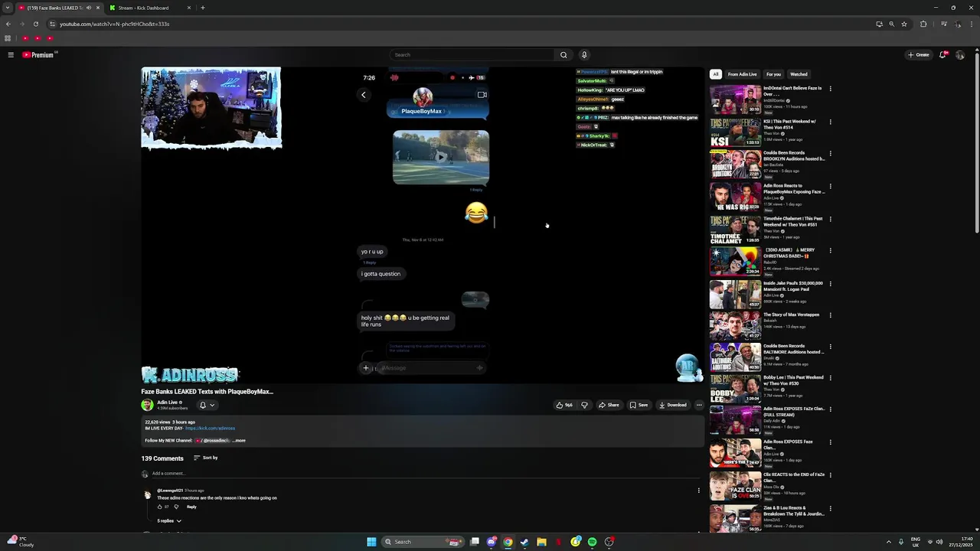Open KSI This Past Weekend #514 title
The width and height of the screenshot is (980, 551).
click(789, 124)
